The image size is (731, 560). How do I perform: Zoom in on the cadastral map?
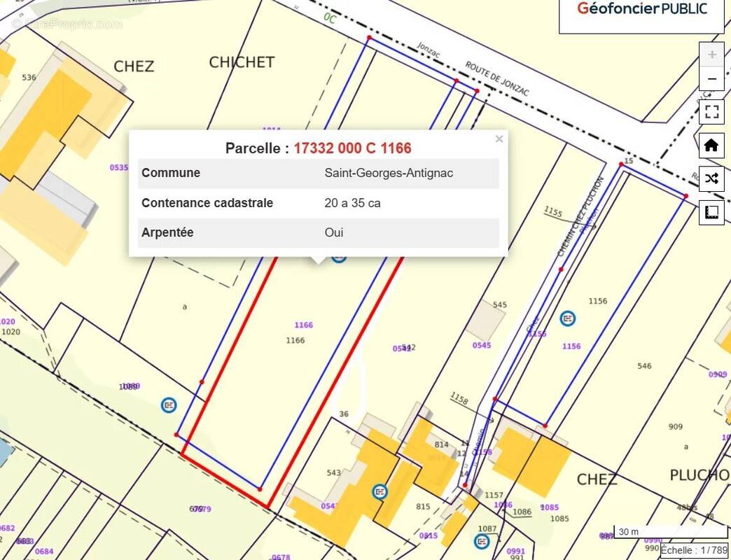pos(711,55)
